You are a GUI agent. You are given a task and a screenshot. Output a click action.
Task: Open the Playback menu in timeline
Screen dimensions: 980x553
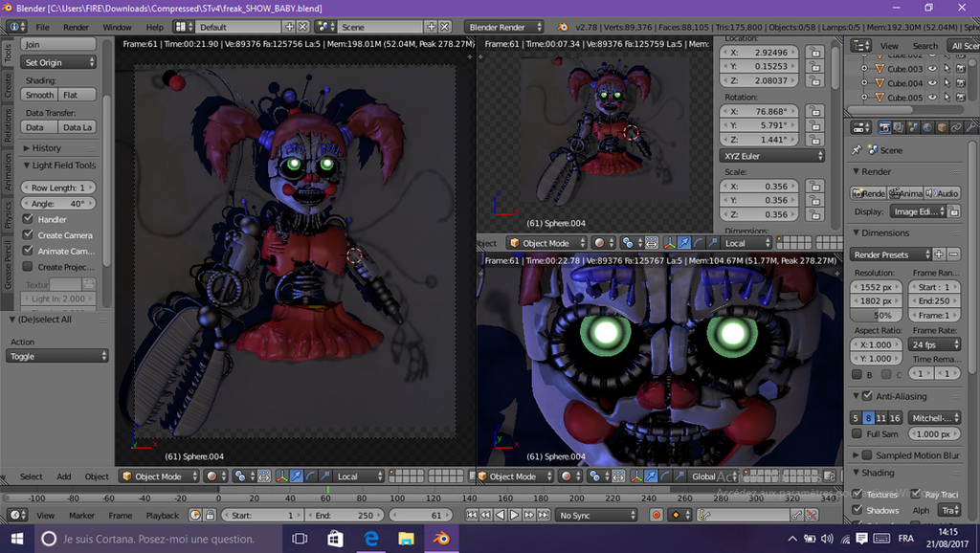[x=163, y=516]
